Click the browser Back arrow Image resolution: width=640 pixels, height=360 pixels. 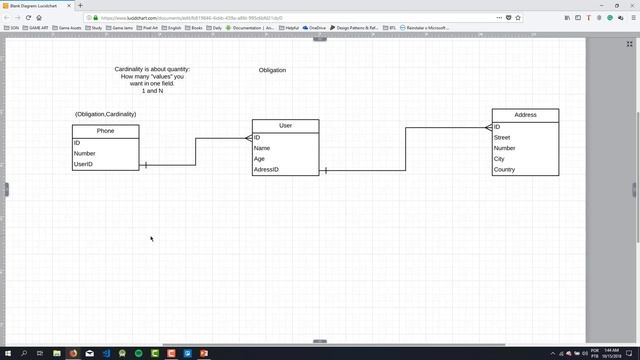pos(7,18)
